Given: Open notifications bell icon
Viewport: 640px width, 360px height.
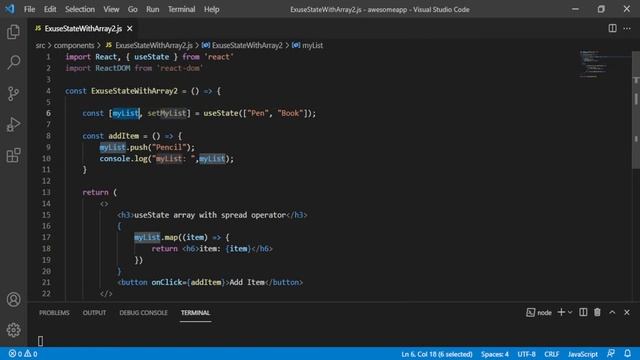Looking at the screenshot, I should [x=627, y=353].
